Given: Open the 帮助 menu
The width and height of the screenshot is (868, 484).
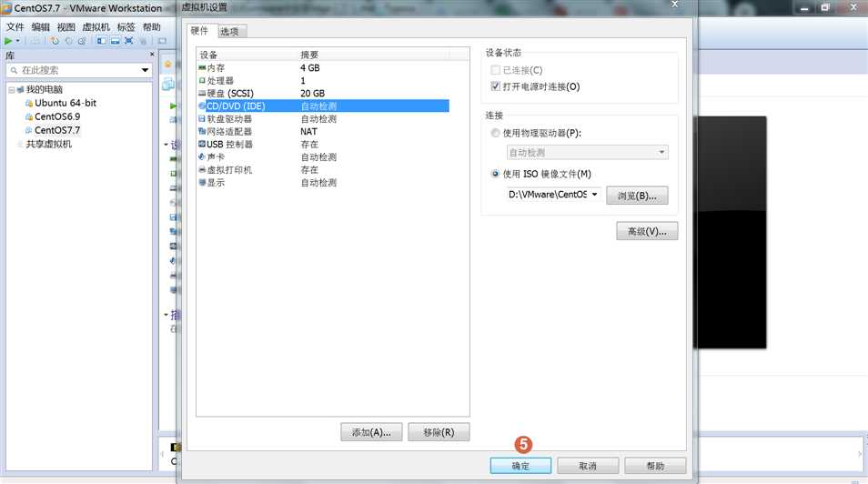Looking at the screenshot, I should tap(151, 26).
